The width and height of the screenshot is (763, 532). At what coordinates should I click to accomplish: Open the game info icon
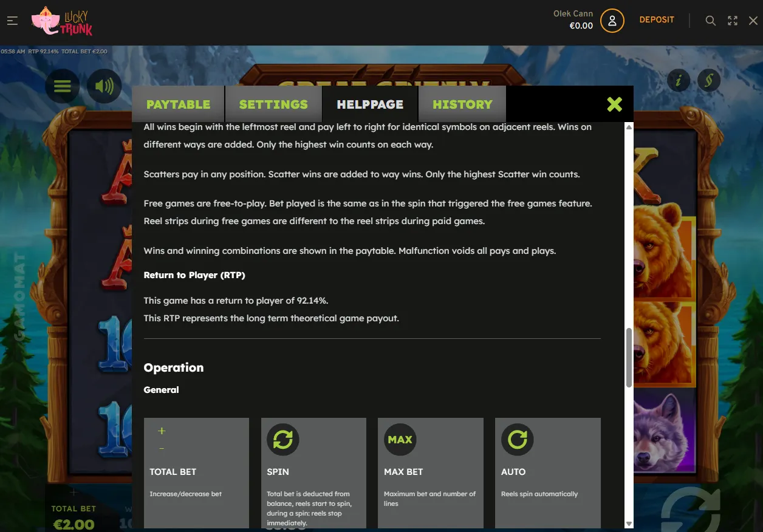(x=678, y=80)
